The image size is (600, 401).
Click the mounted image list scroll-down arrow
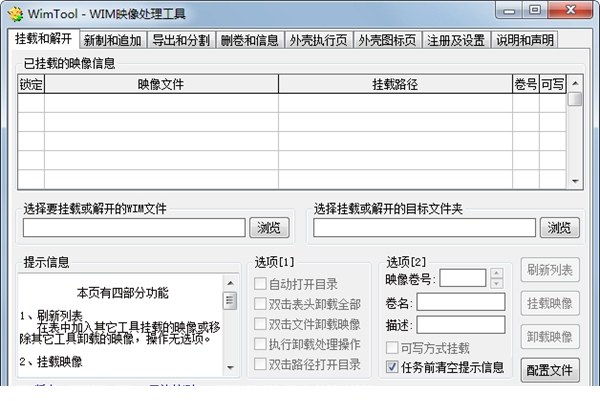(x=575, y=181)
